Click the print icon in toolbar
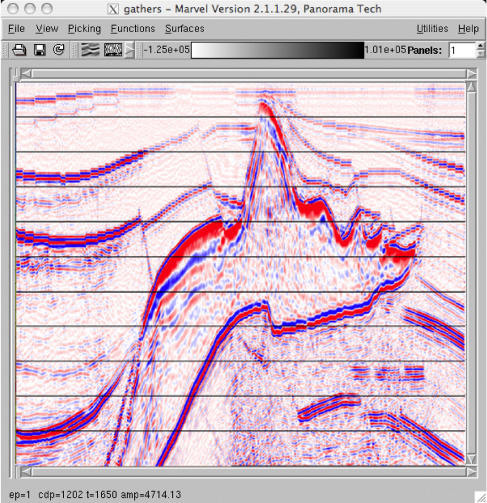 click(19, 50)
